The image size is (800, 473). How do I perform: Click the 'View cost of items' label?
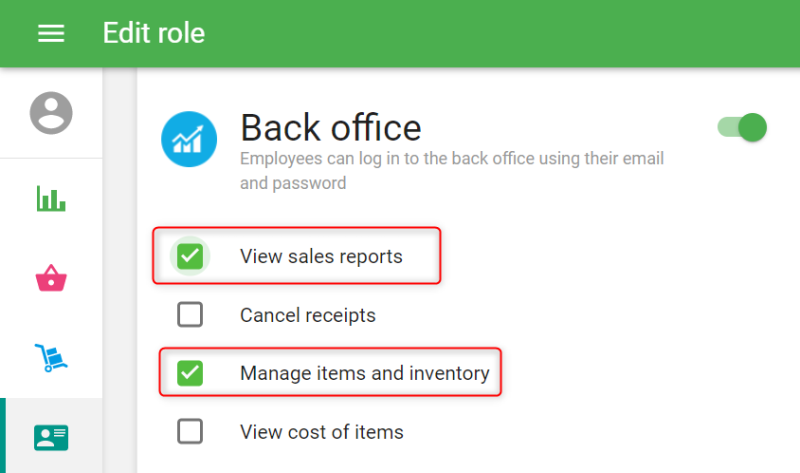[x=322, y=433]
